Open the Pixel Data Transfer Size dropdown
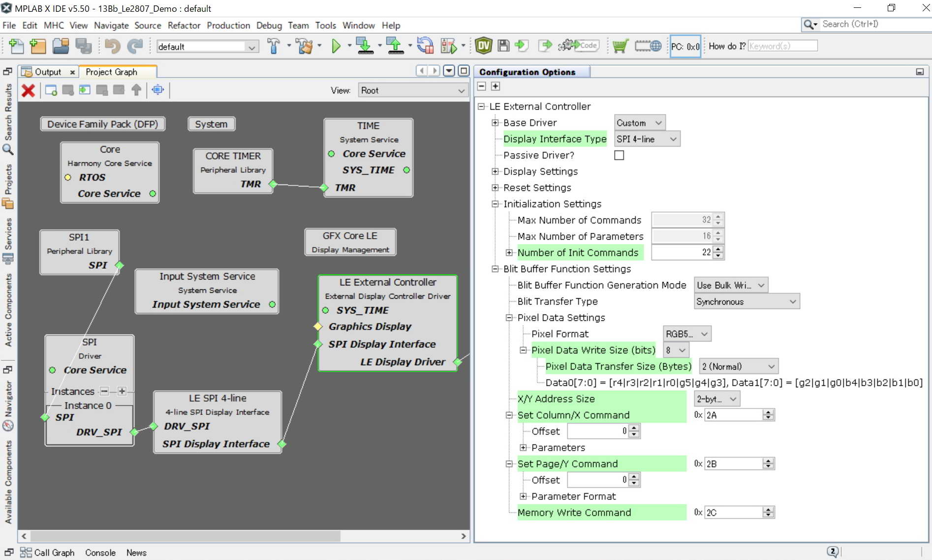932x560 pixels. [739, 367]
